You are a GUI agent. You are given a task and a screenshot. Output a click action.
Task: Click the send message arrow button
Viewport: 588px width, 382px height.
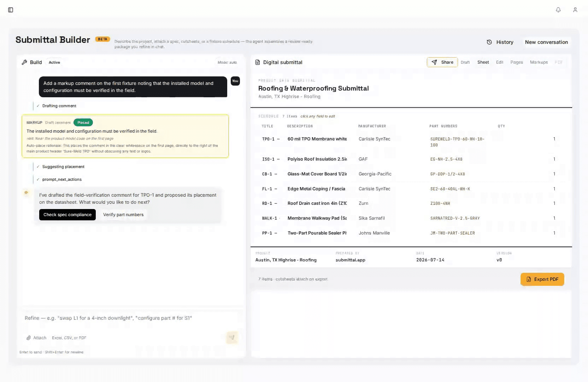click(x=232, y=337)
